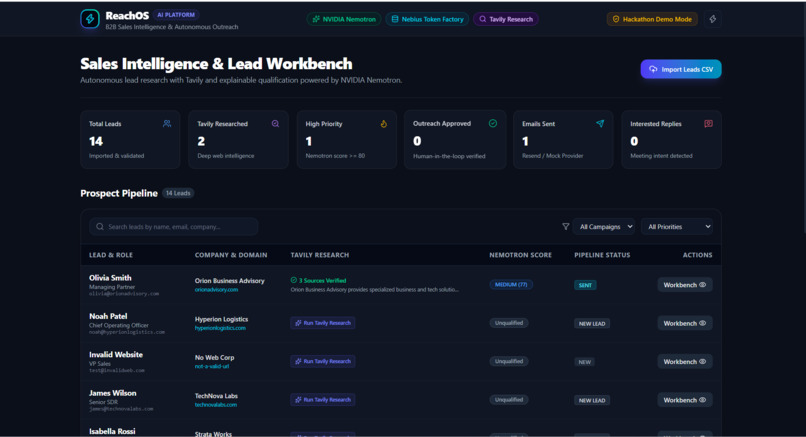
Task: Run Tavily Research for James Wilson
Action: (323, 399)
